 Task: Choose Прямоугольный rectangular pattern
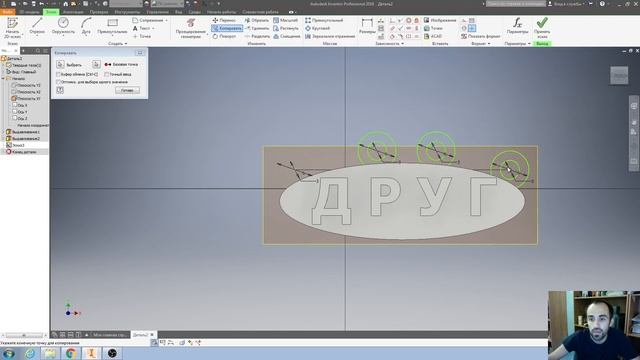[324, 20]
